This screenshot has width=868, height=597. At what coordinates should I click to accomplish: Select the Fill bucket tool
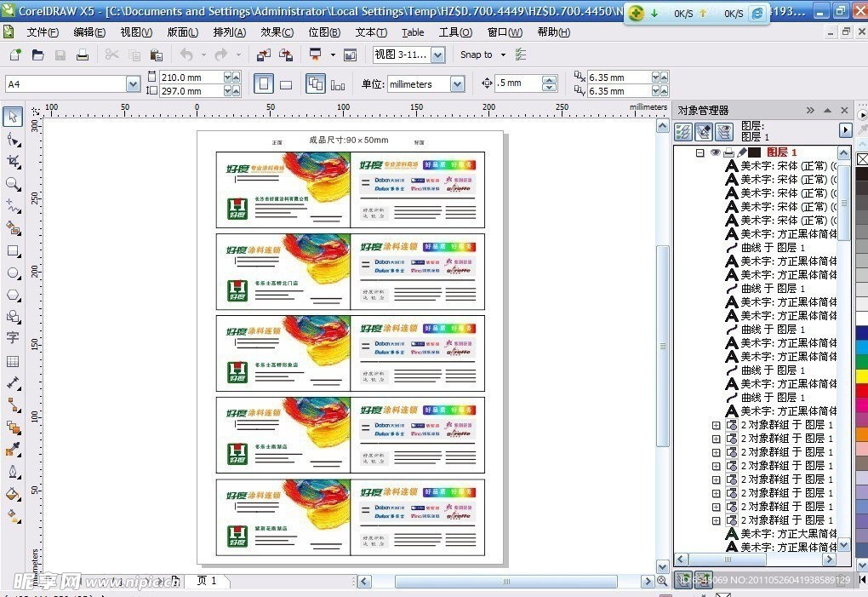[14, 494]
